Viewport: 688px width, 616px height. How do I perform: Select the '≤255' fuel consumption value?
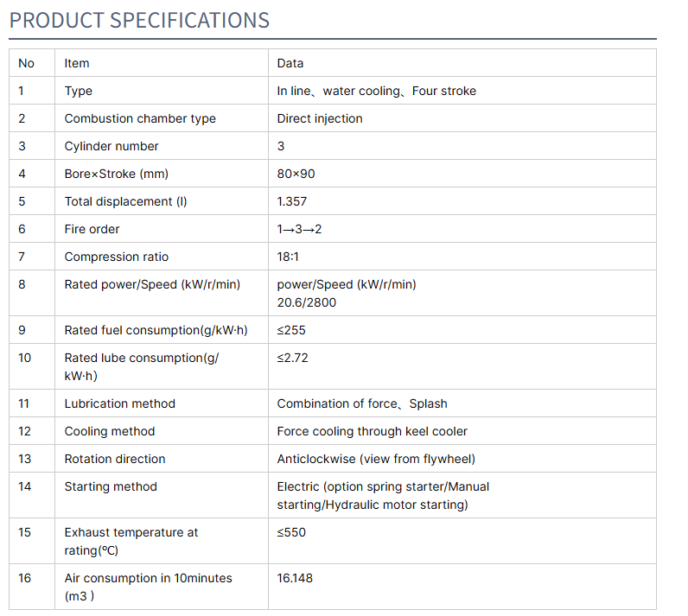[291, 330]
